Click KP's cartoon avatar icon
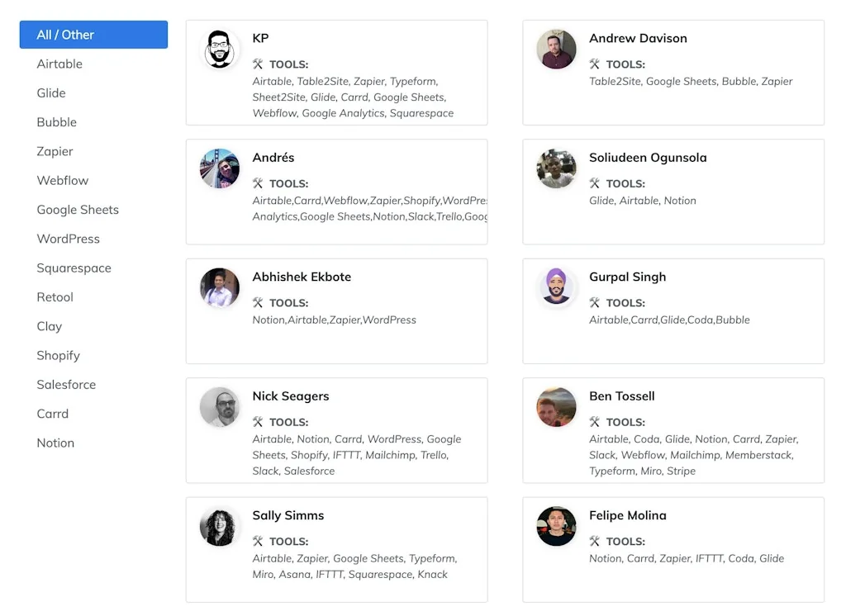Viewport: 846px width, 616px height. click(x=219, y=50)
